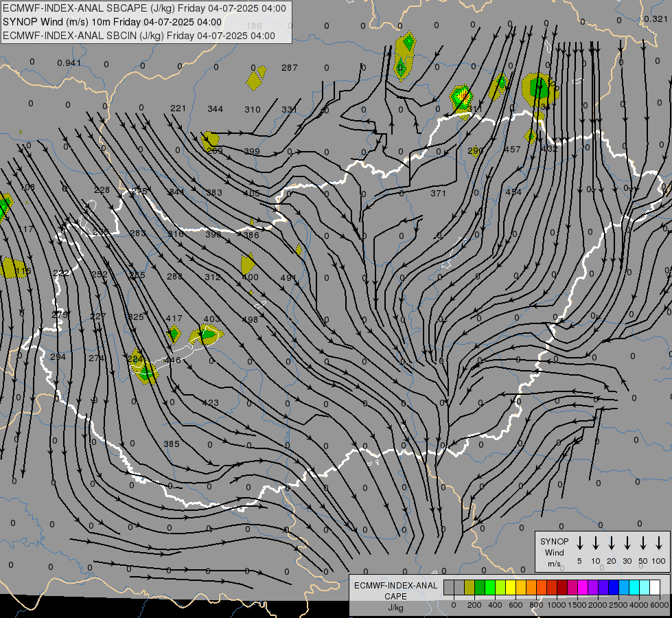Screen dimensions: 672x618
Task: Click the 399 grid value on map
Action: (252, 151)
